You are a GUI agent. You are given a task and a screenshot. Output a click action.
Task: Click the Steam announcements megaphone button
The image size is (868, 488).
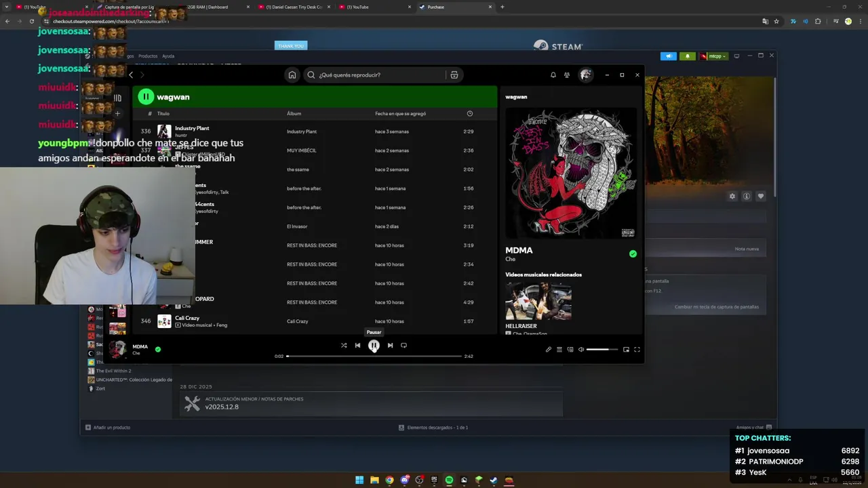pos(669,56)
